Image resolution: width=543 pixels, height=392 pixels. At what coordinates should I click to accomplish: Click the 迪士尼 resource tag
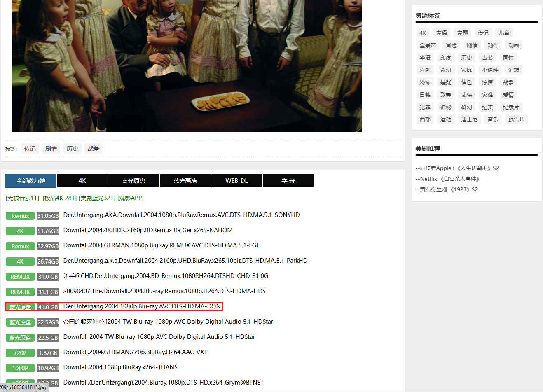point(470,119)
